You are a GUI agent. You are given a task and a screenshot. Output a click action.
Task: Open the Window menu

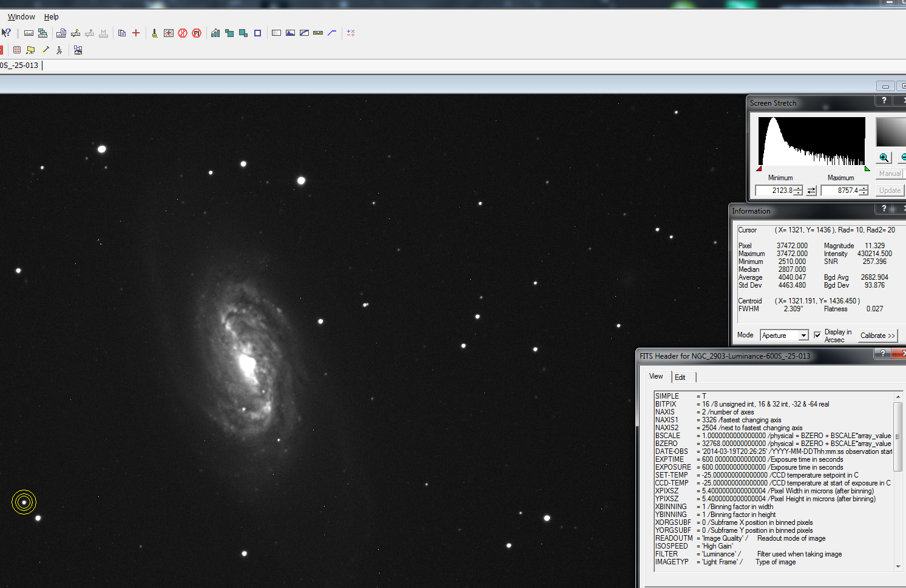click(21, 16)
